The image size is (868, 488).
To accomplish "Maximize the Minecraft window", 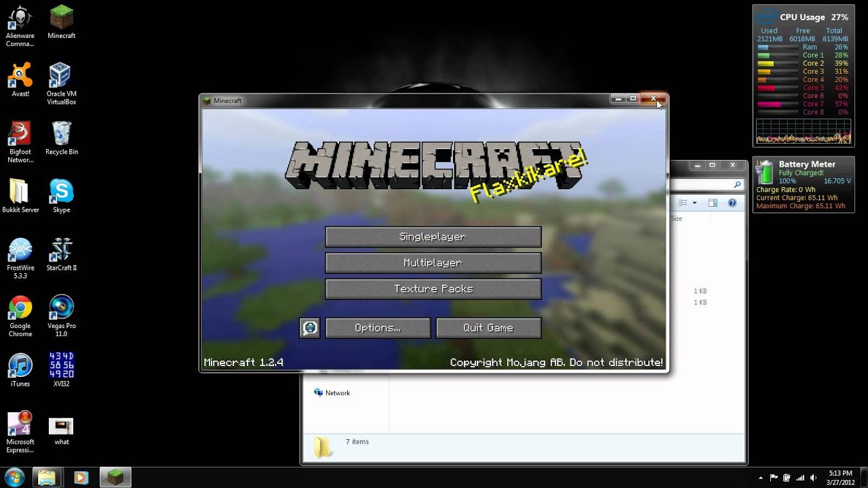I will click(x=633, y=99).
